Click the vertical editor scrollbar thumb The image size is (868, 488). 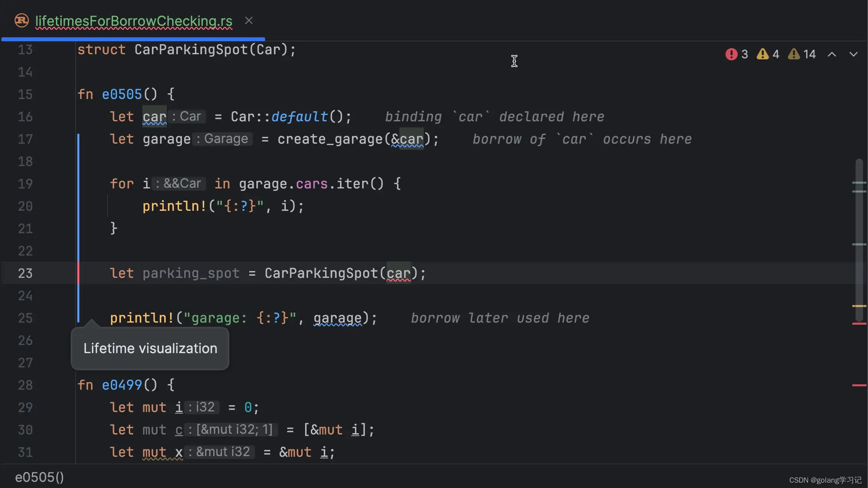pyautogui.click(x=859, y=240)
